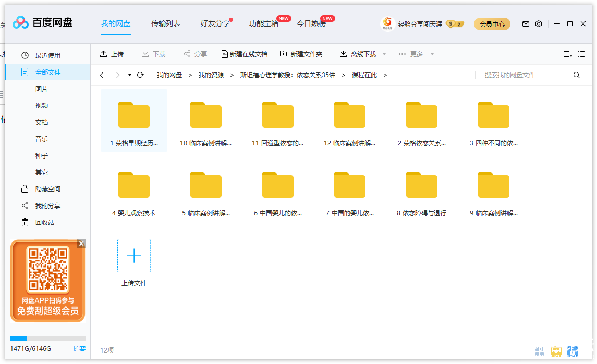This screenshot has width=597, height=364.
Task: Go back with the left arrow
Action: tap(102, 75)
